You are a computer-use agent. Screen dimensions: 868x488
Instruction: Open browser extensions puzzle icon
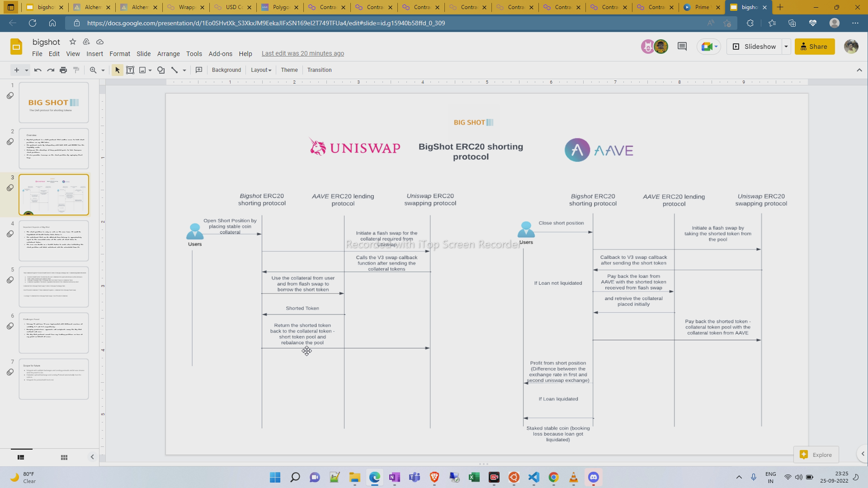point(750,23)
